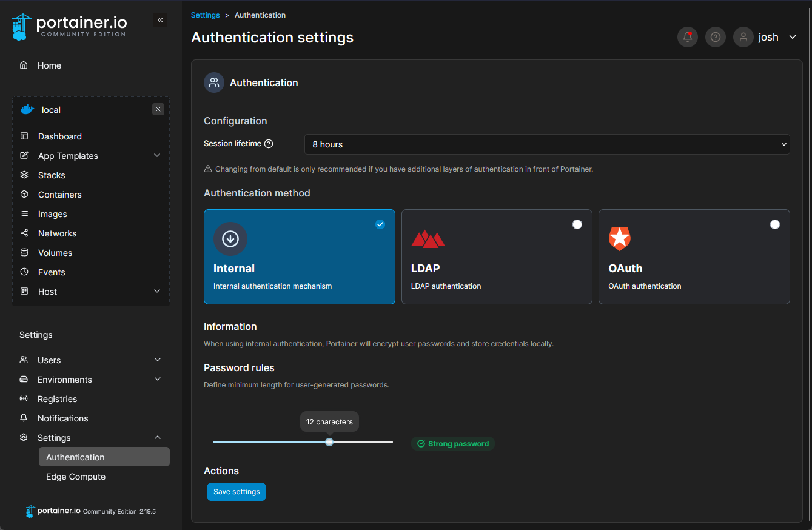
Task: Open Containers page
Action: click(60, 195)
